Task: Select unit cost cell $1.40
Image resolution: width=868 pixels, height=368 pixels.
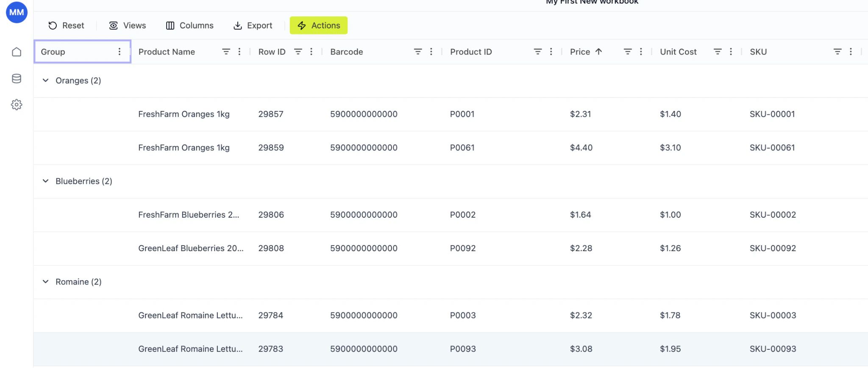Action: [x=670, y=114]
